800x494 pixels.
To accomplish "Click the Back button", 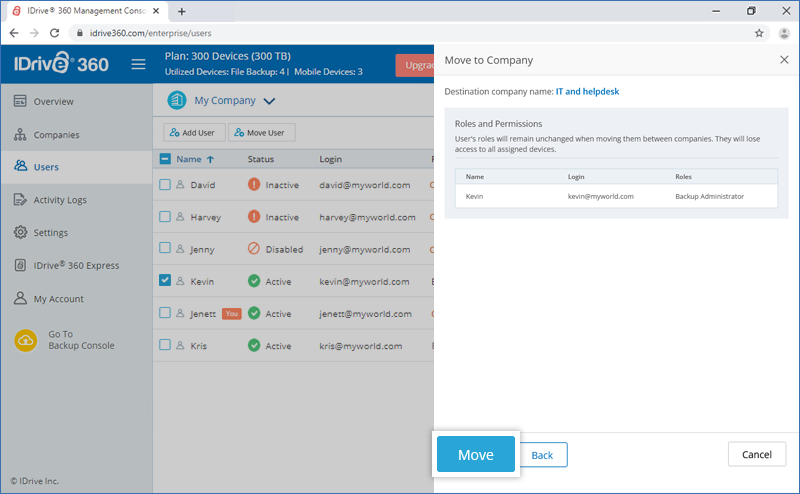I will pyautogui.click(x=542, y=455).
